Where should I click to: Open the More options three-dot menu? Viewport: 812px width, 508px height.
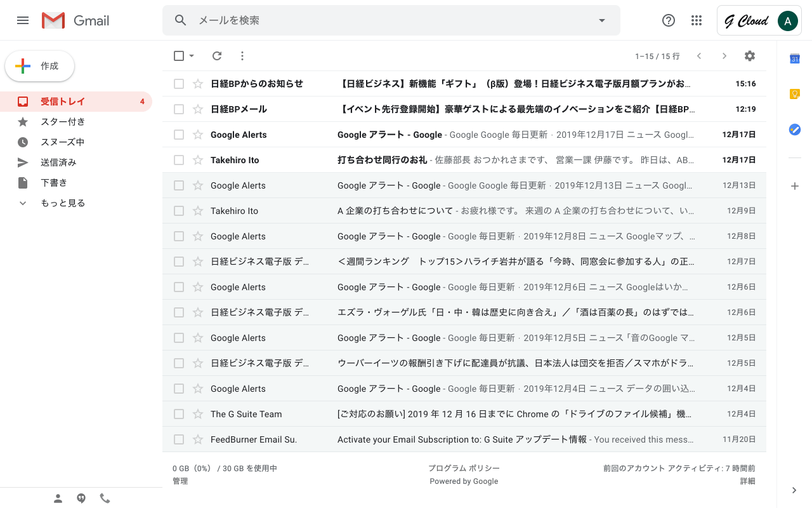tap(242, 56)
